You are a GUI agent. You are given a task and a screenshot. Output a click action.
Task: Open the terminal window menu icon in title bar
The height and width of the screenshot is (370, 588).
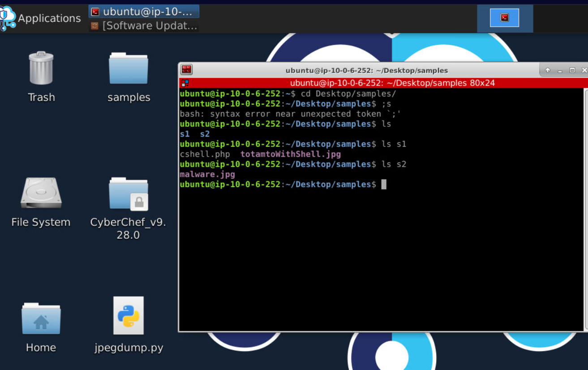[186, 69]
